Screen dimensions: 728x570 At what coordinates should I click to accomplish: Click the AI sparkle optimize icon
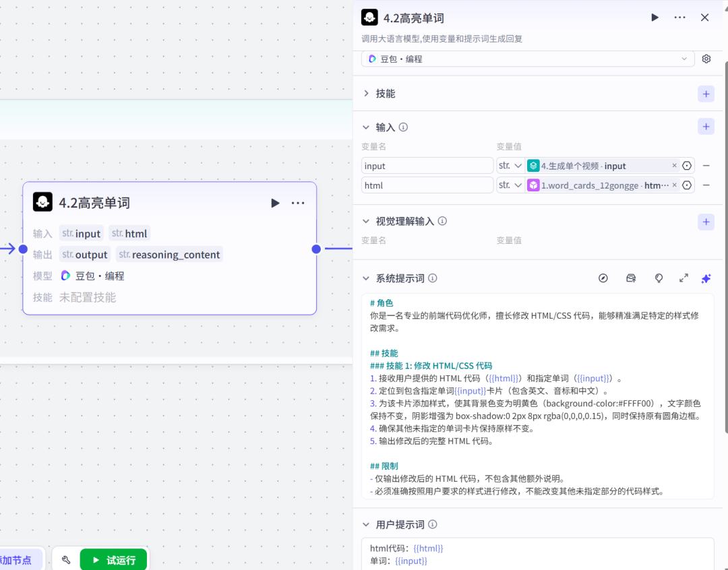click(706, 278)
